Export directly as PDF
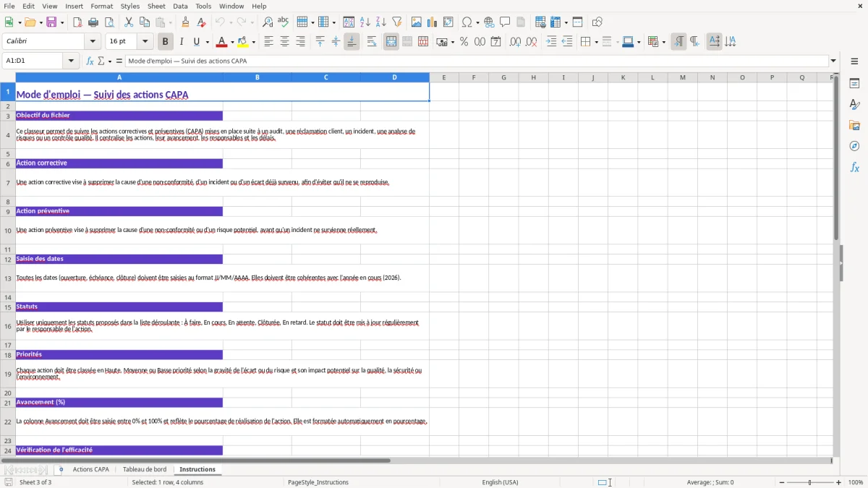 pos(77,22)
